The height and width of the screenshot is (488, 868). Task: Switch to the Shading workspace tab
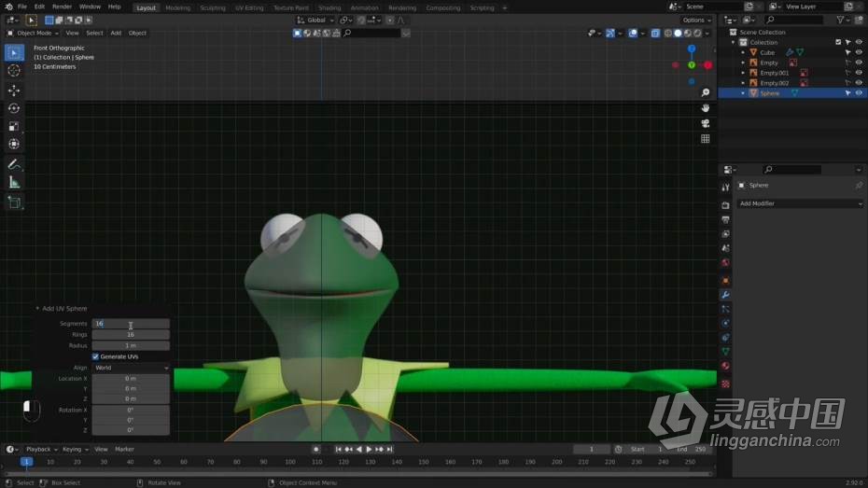pyautogui.click(x=329, y=7)
